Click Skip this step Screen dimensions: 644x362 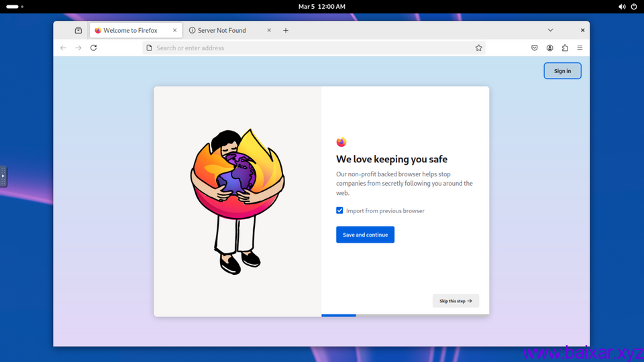pos(455,301)
